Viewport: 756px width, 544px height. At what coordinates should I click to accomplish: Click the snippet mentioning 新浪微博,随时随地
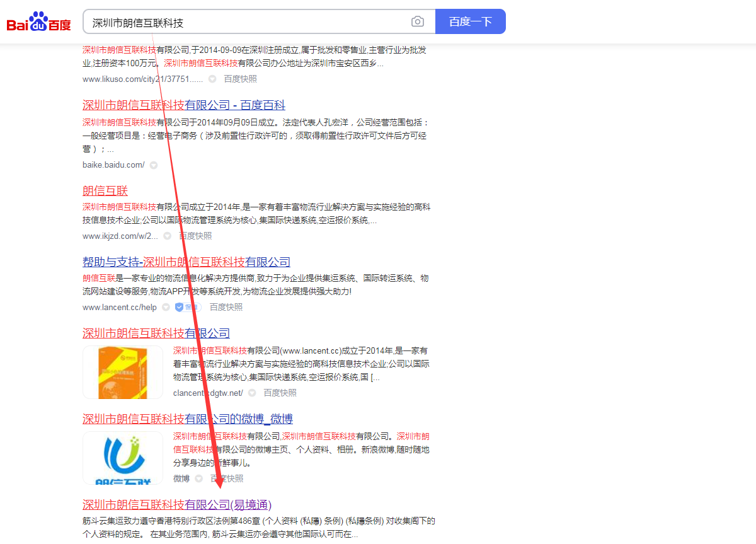click(301, 450)
